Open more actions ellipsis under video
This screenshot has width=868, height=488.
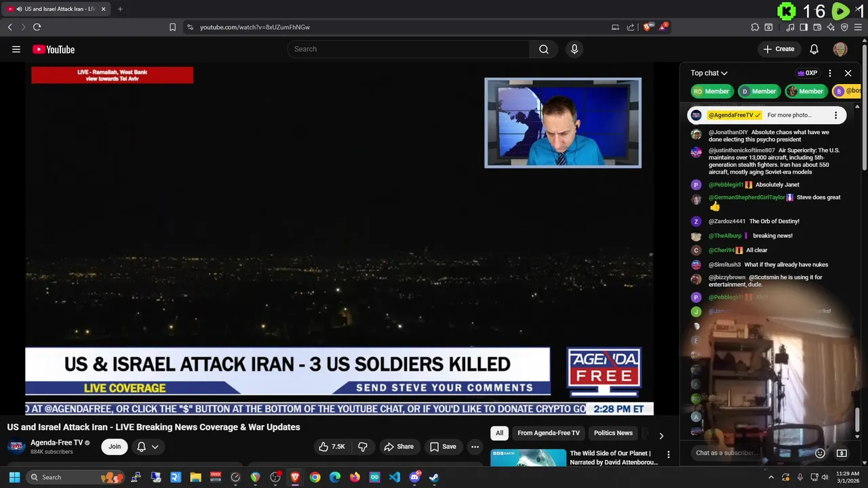click(x=475, y=446)
